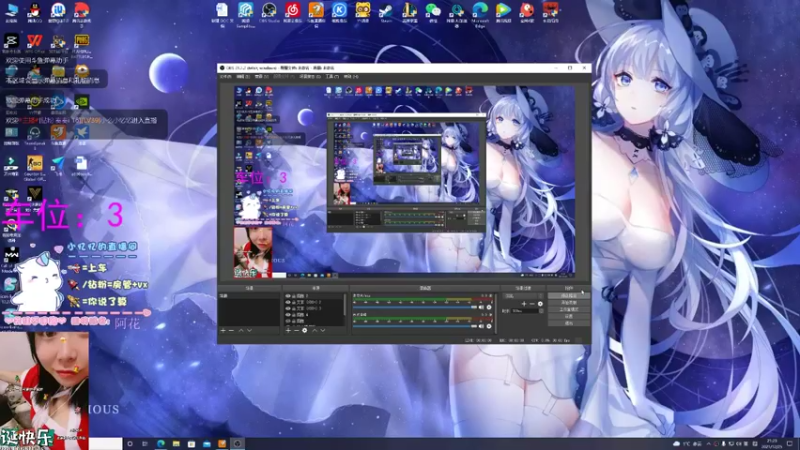This screenshot has height=450, width=800.
Task: Add a new source with the plus icon
Action: coord(288,331)
